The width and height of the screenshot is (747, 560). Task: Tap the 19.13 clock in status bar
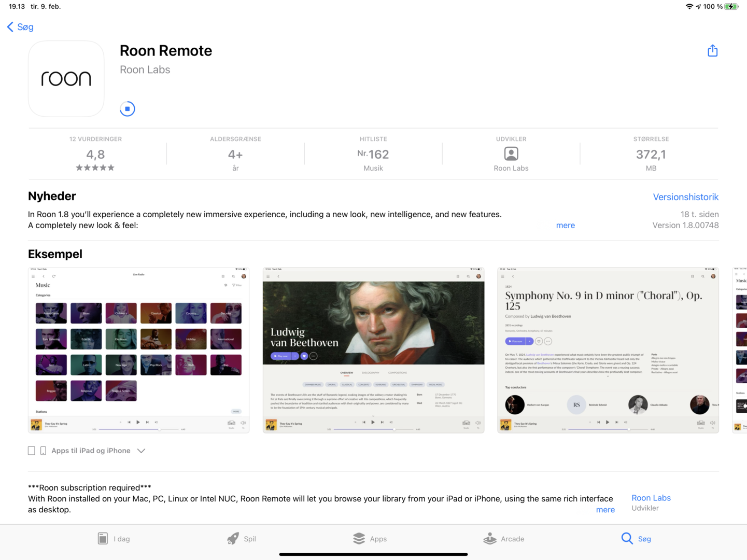pyautogui.click(x=17, y=7)
